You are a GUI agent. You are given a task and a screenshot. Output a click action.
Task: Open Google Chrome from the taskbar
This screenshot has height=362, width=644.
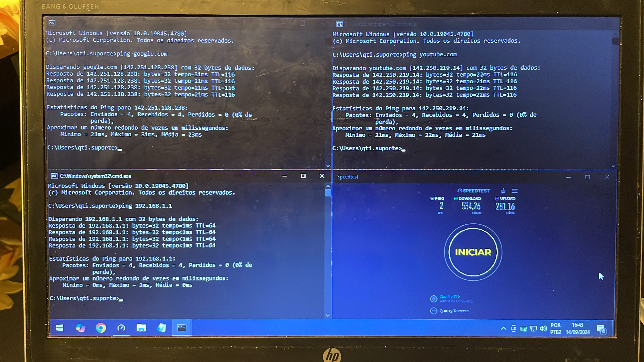101,328
